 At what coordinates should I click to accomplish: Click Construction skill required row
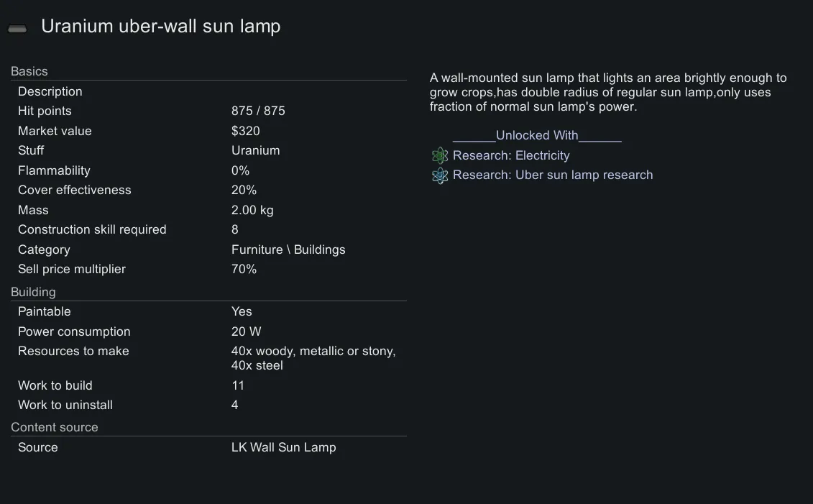tap(208, 230)
